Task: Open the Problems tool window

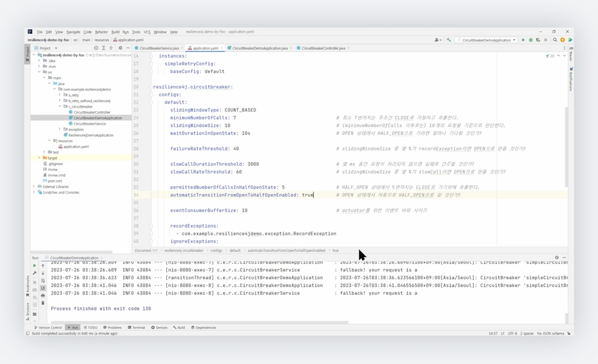Action: click(113, 327)
